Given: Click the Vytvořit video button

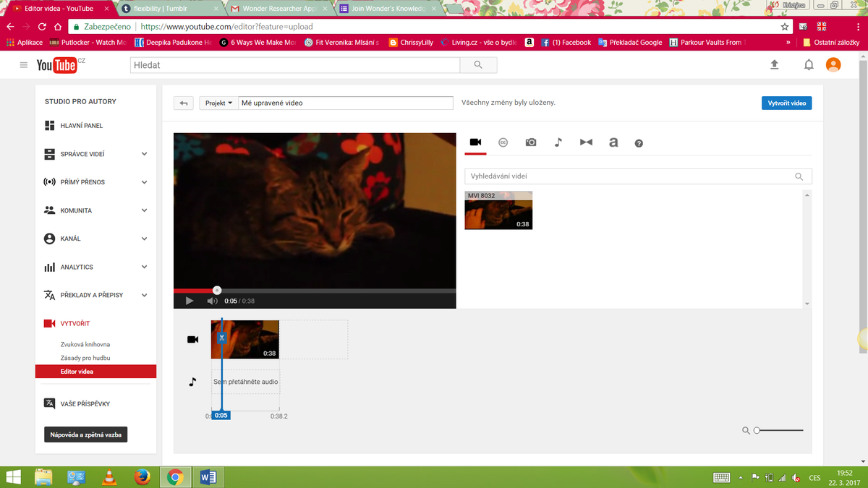Looking at the screenshot, I should [x=786, y=103].
